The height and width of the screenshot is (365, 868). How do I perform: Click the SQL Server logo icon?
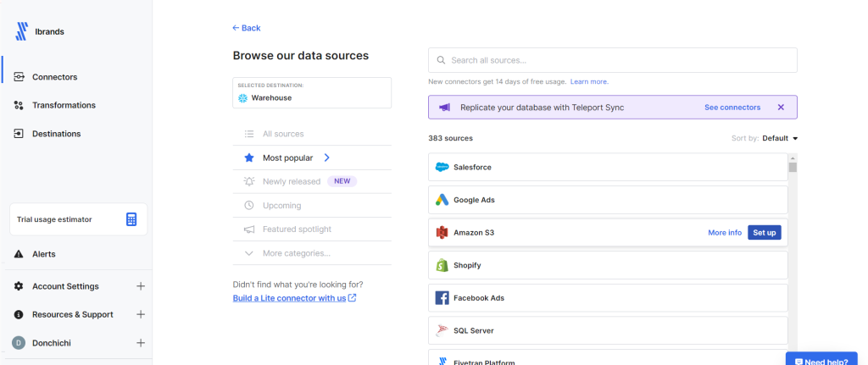442,330
